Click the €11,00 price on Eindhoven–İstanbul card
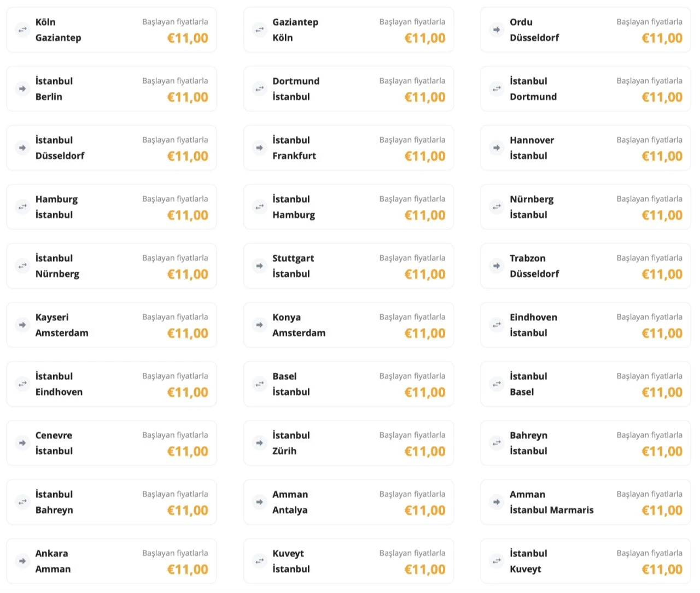Image resolution: width=700 pixels, height=593 pixels. point(662,333)
